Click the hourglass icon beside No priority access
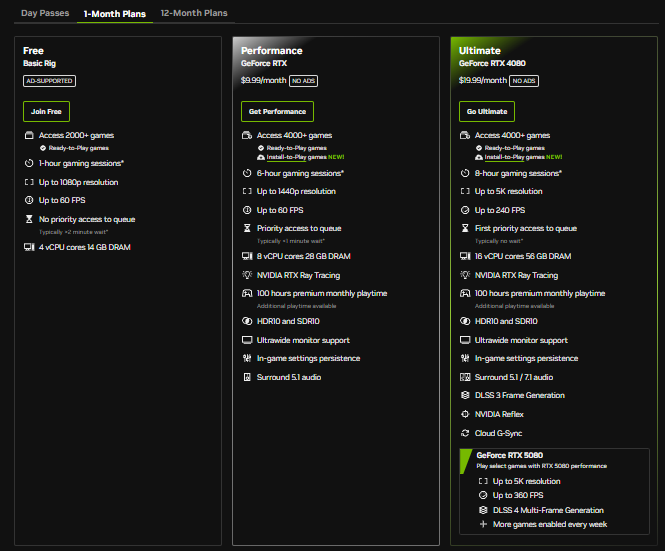The image size is (665, 551). tap(29, 219)
